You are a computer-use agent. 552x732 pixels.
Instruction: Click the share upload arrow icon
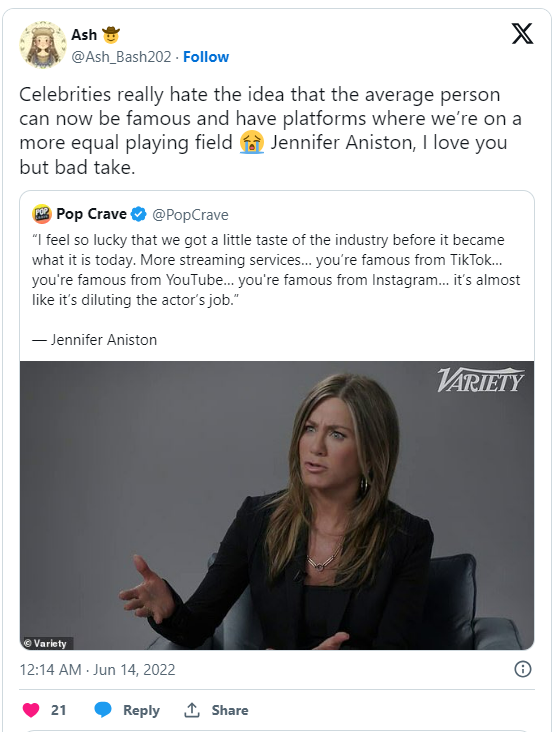pyautogui.click(x=191, y=710)
